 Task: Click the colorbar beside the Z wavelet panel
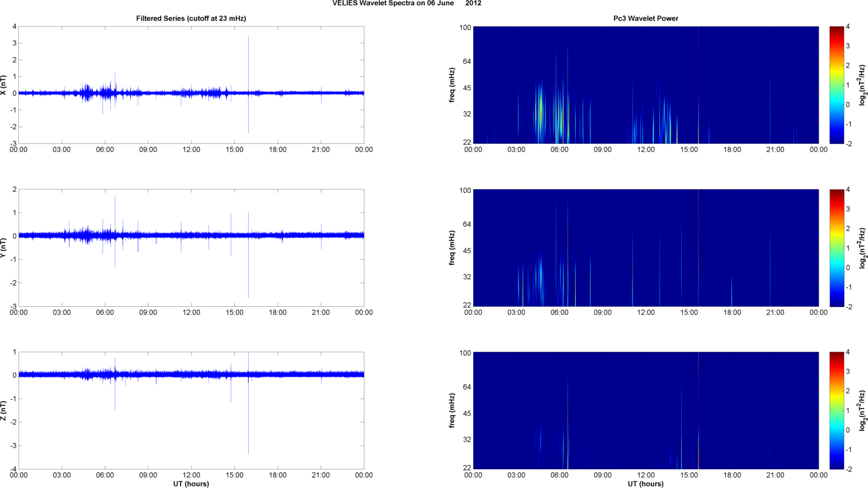click(836, 411)
